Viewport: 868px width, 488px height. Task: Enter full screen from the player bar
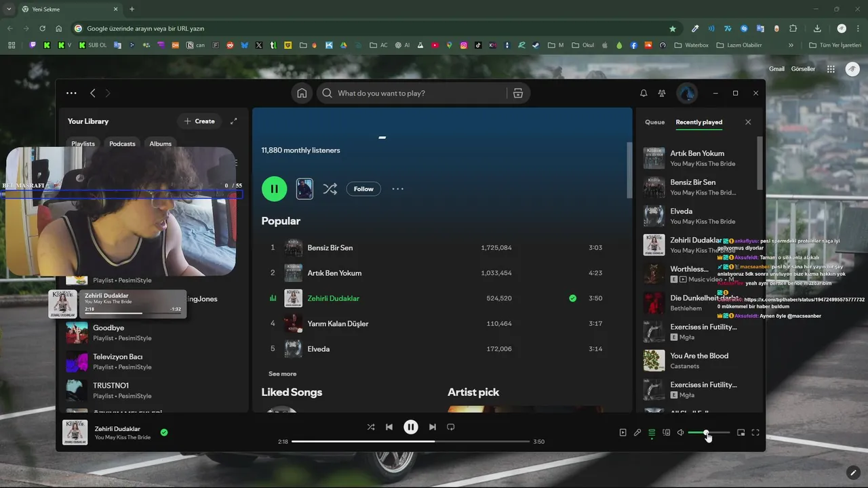pyautogui.click(x=755, y=432)
